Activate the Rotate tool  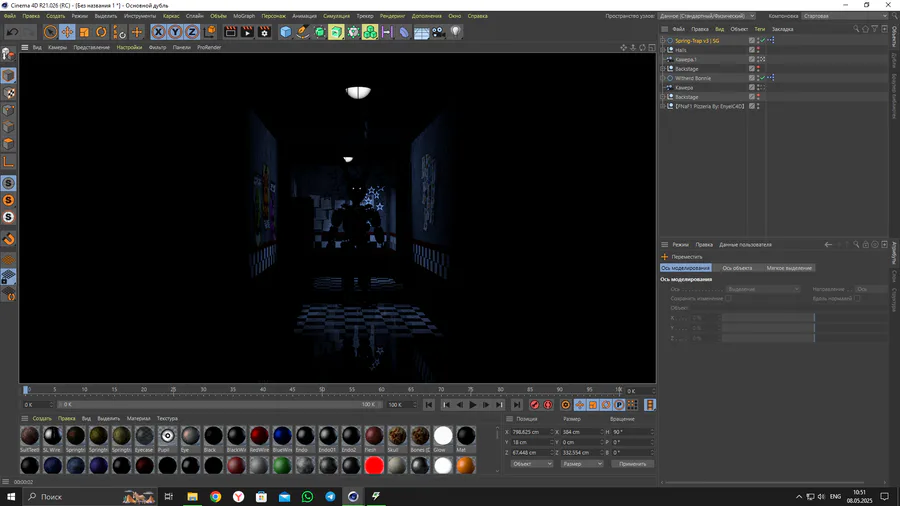pyautogui.click(x=101, y=32)
